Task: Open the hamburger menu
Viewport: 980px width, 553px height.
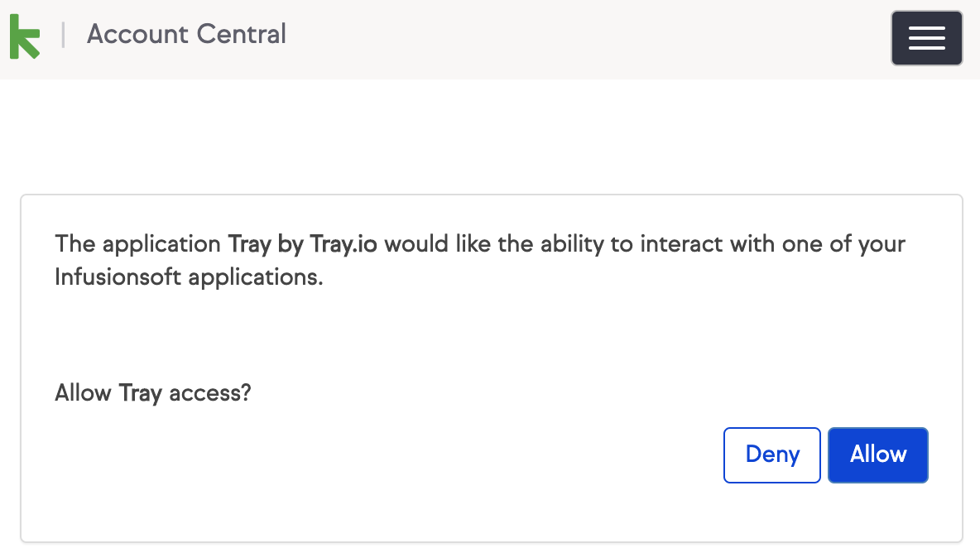Action: click(926, 38)
